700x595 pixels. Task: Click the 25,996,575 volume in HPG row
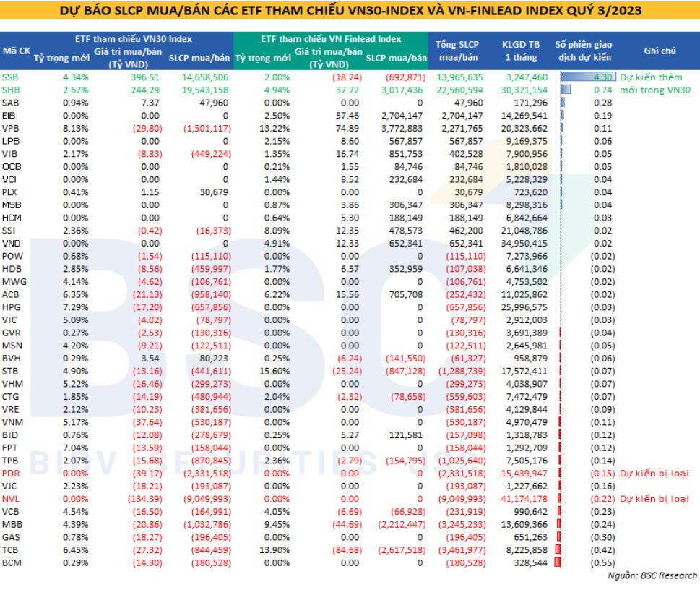[524, 307]
